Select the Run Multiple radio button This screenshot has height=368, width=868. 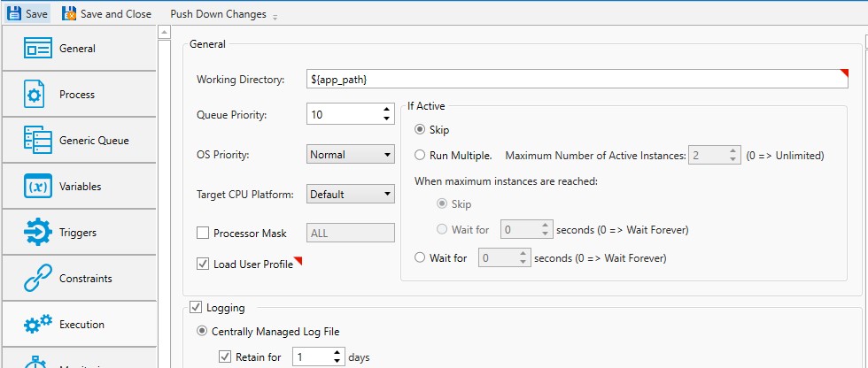point(420,156)
